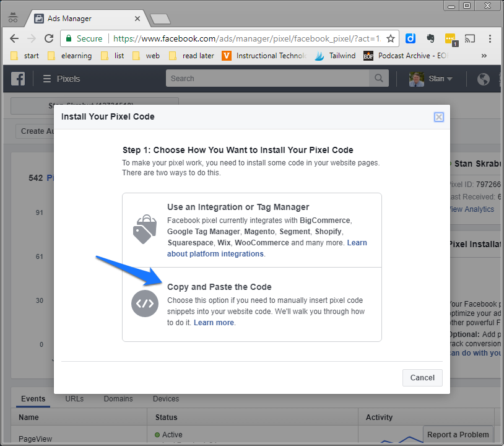Bookmark page with star icon
Viewport: 504px width, 446px height.
391,38
